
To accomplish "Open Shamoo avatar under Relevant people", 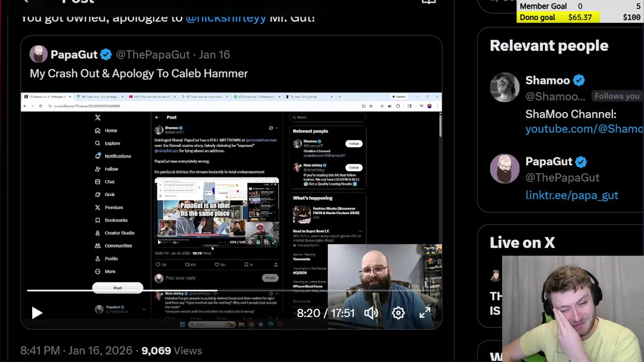I will [505, 87].
